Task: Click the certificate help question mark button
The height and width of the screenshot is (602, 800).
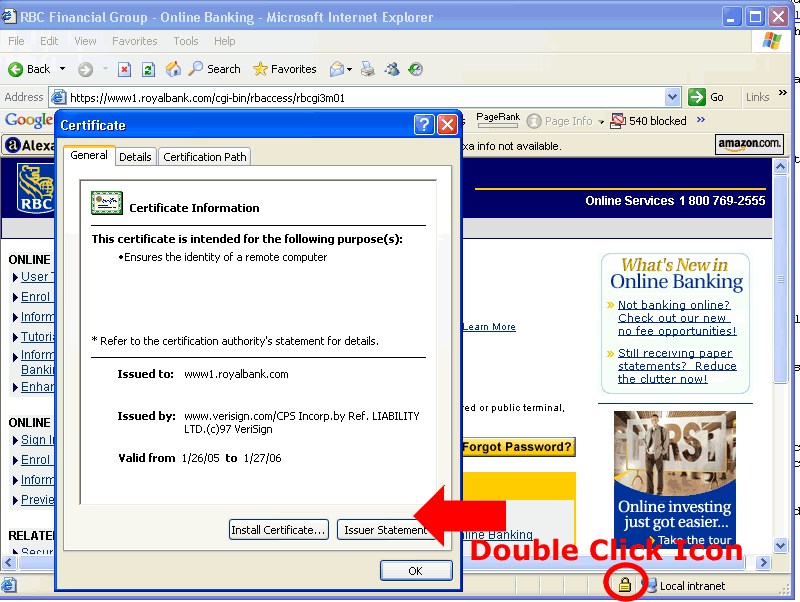Action: (424, 124)
